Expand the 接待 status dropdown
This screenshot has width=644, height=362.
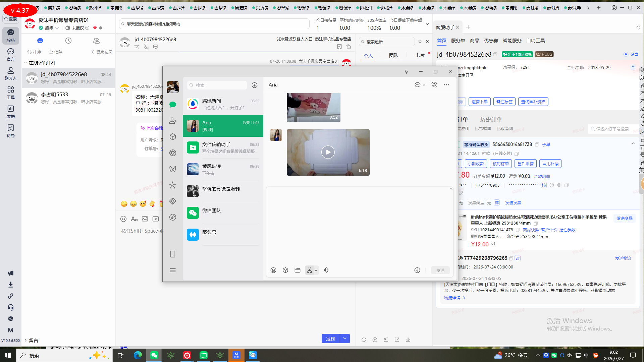point(57,28)
